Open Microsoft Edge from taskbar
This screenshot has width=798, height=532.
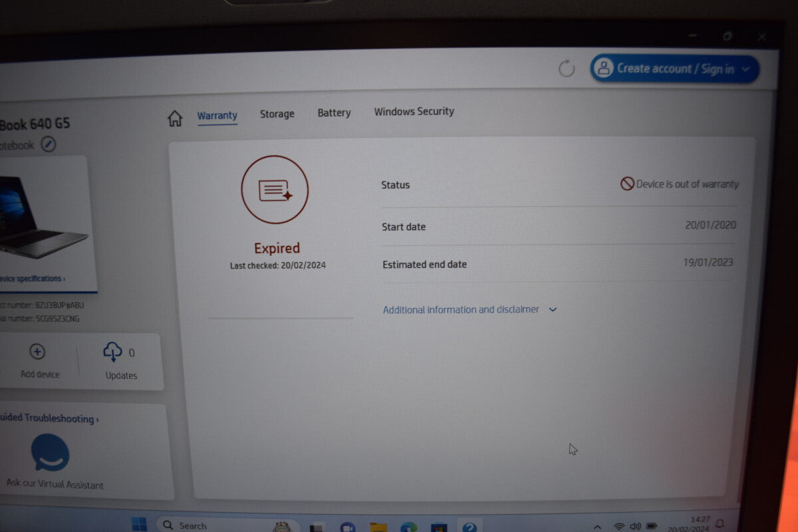coord(409,527)
